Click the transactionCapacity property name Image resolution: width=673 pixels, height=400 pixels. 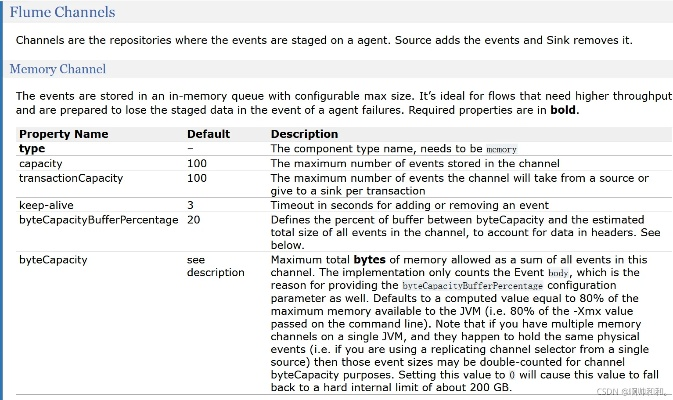[x=71, y=178]
